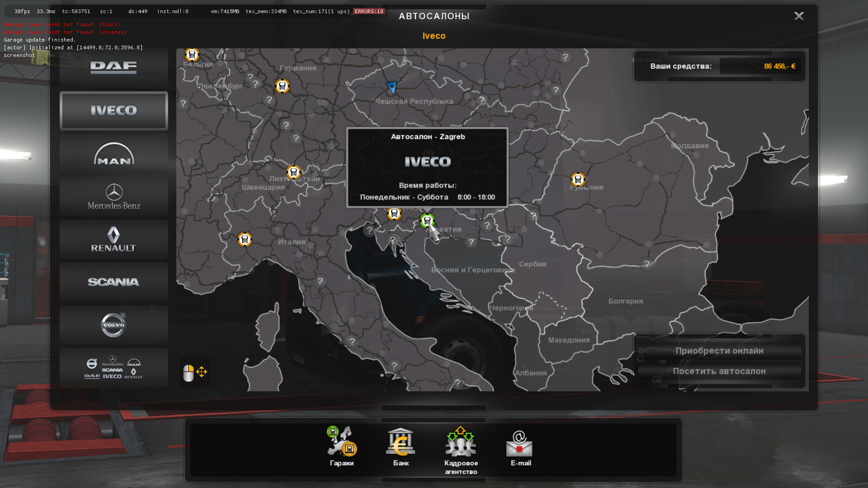Screen dimensions: 868x488
Task: Select the DAF brand logo
Action: (x=113, y=68)
